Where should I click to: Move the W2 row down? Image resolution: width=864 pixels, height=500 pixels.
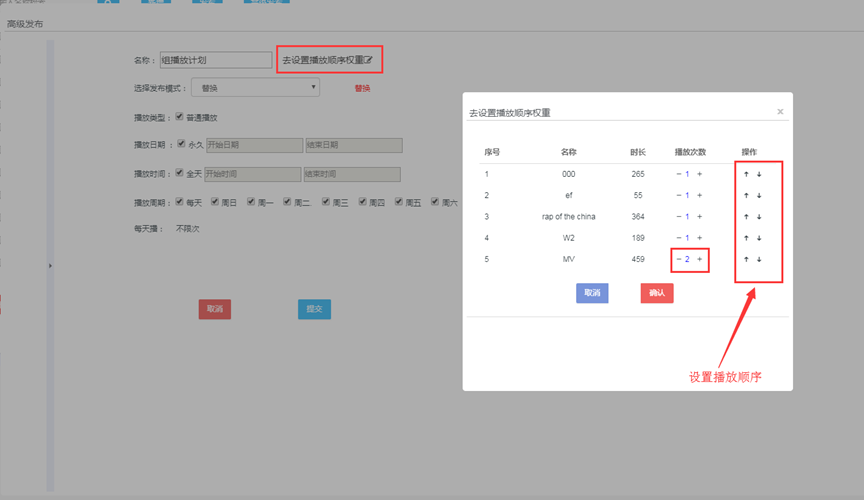[759, 238]
